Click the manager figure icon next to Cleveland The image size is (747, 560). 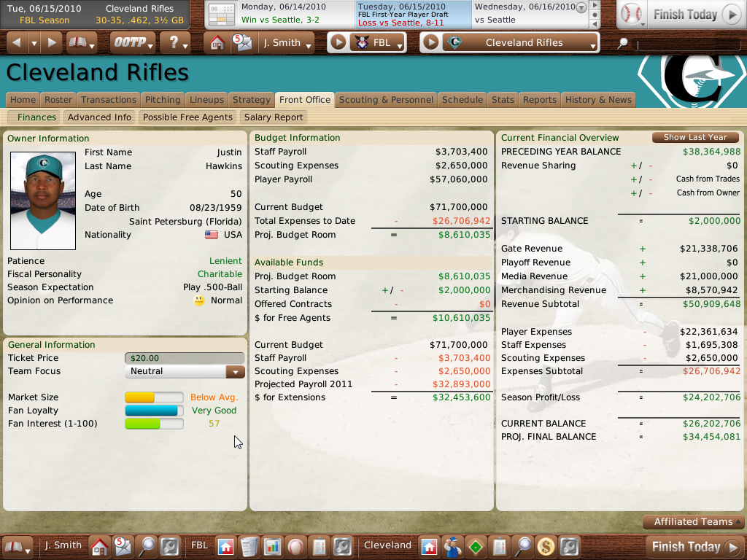click(x=453, y=545)
